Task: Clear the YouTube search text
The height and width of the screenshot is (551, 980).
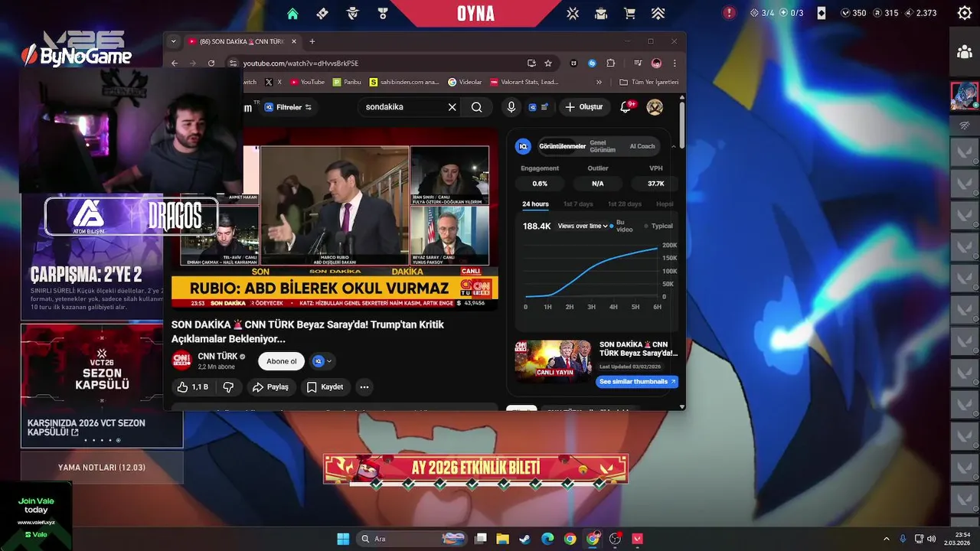Action: tap(452, 107)
